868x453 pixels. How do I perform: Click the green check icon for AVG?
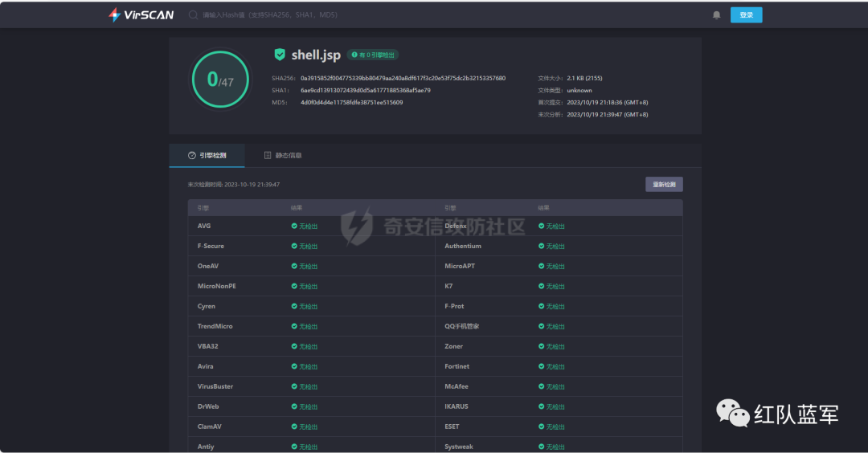294,226
